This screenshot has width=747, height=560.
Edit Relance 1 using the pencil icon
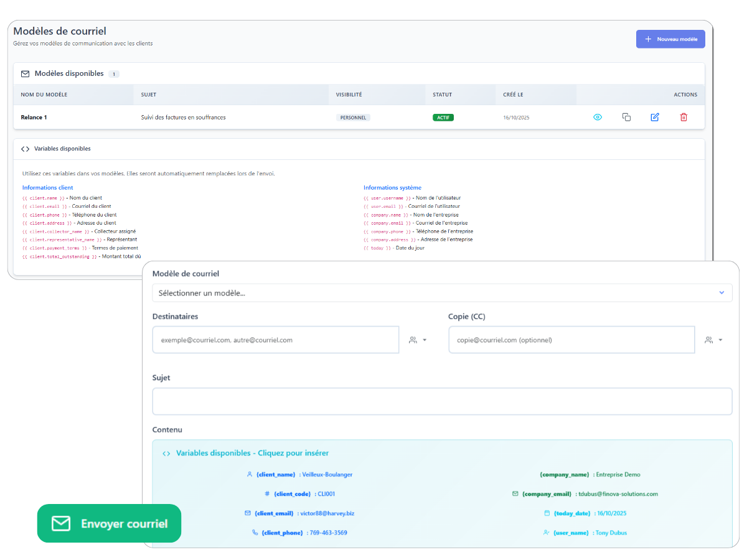(655, 117)
